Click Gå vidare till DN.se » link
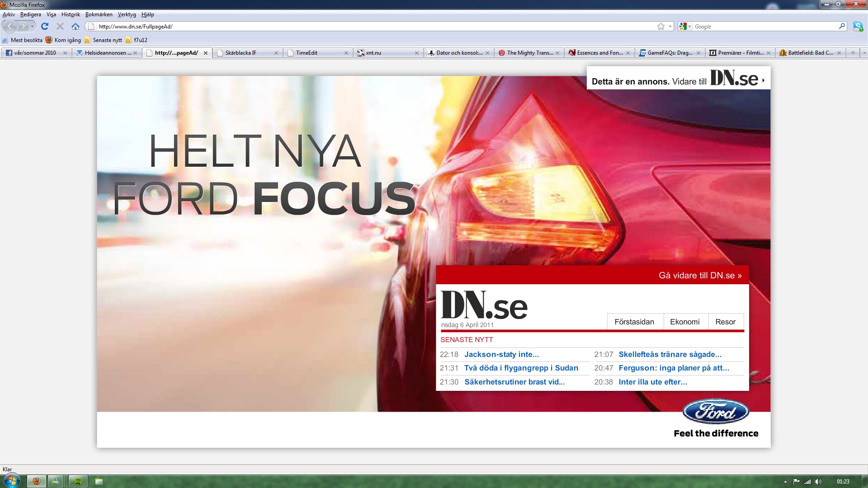This screenshot has height=488, width=868. click(x=700, y=275)
